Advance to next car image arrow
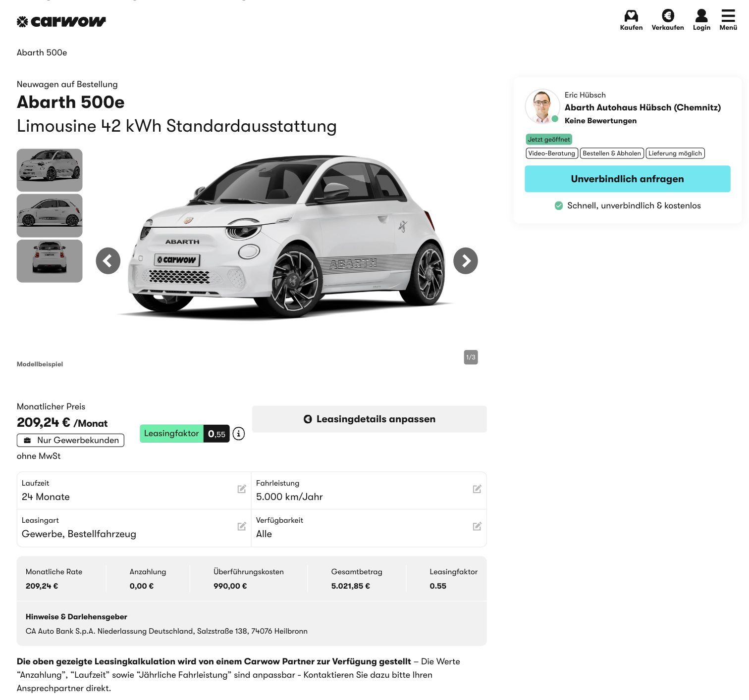This screenshot has width=749, height=700. click(x=466, y=261)
